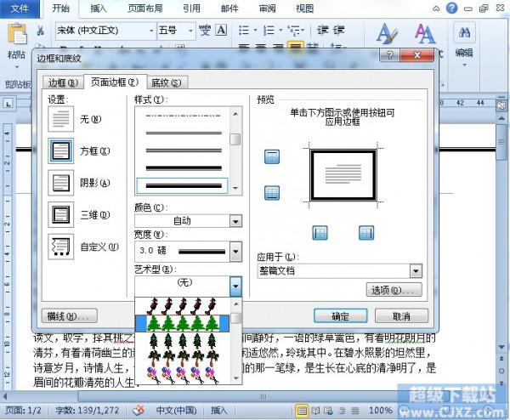Image resolution: width=510 pixels, height=420 pixels.
Task: Open Word Help question mark icon
Action: click(x=451, y=8)
